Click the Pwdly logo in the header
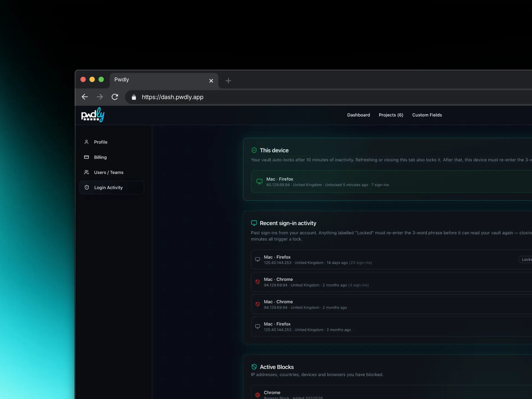The image size is (532, 399). click(93, 115)
